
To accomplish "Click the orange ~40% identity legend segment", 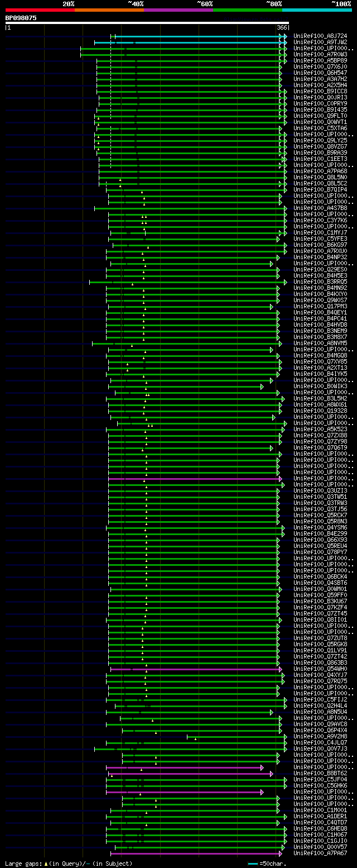I will (x=109, y=9).
